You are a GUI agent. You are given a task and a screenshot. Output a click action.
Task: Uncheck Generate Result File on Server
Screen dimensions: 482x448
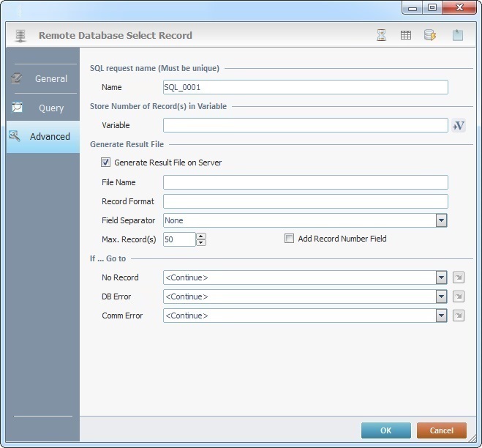click(x=106, y=163)
